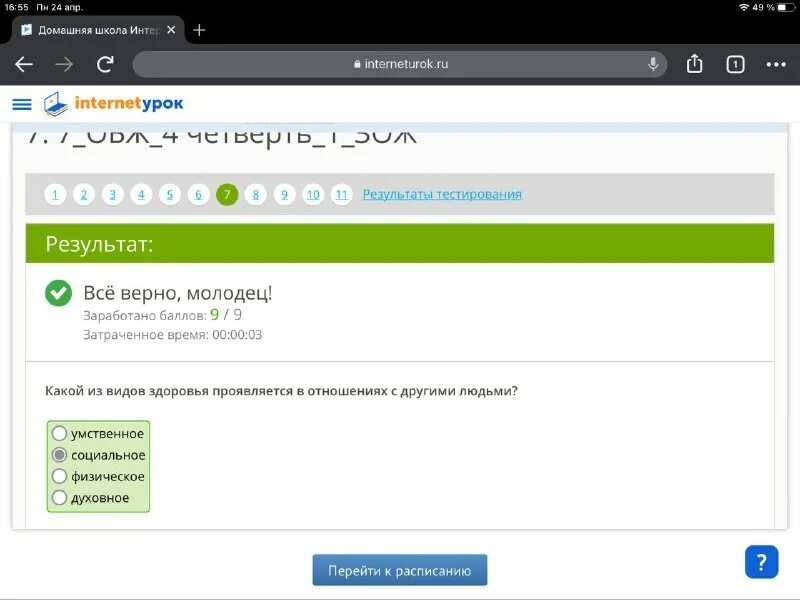Viewport: 800px width, 600px height.
Task: Click inside the address bar
Action: [400, 63]
